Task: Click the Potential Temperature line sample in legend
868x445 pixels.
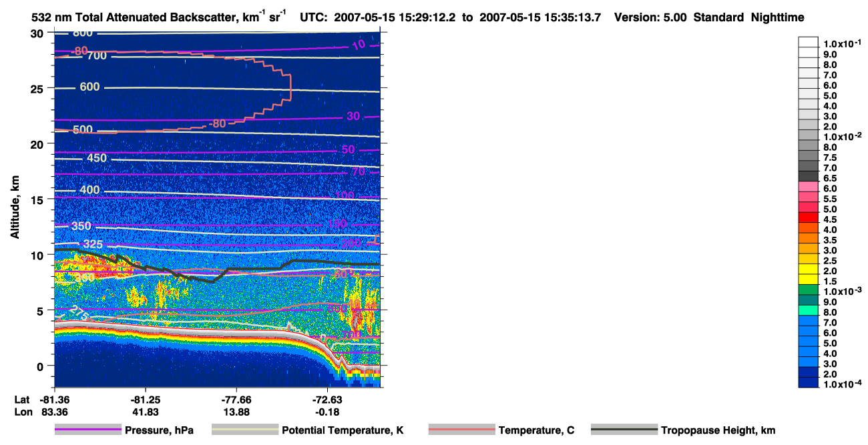Action: pyautogui.click(x=245, y=430)
